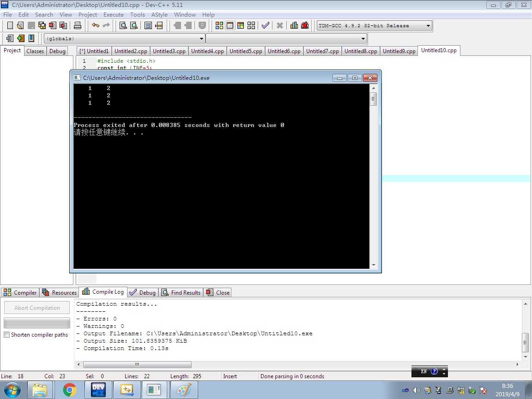Open the AStyle menu
This screenshot has height=399, width=532.
coord(159,15)
